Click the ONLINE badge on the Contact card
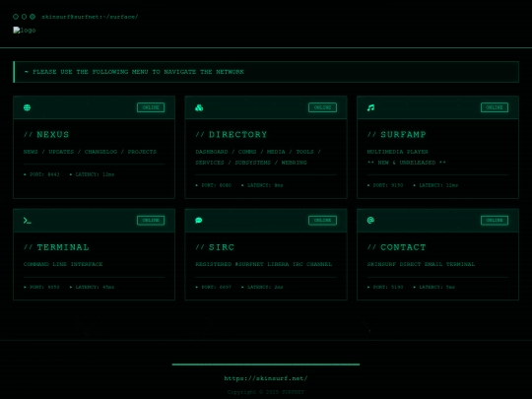 (495, 221)
